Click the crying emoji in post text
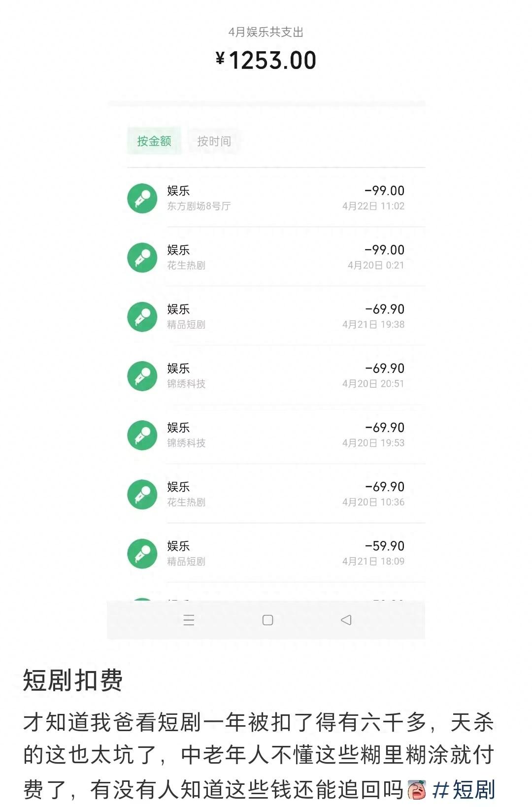Viewport: 532px width, 807px height. pos(417,789)
